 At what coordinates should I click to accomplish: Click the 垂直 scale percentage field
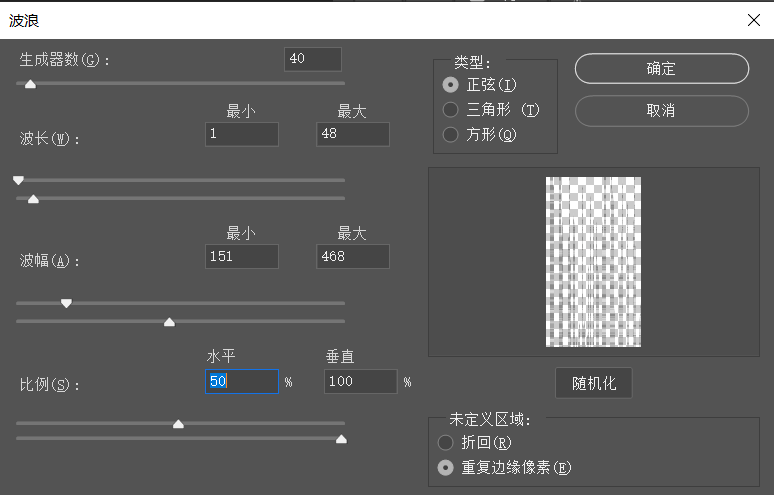click(x=360, y=381)
